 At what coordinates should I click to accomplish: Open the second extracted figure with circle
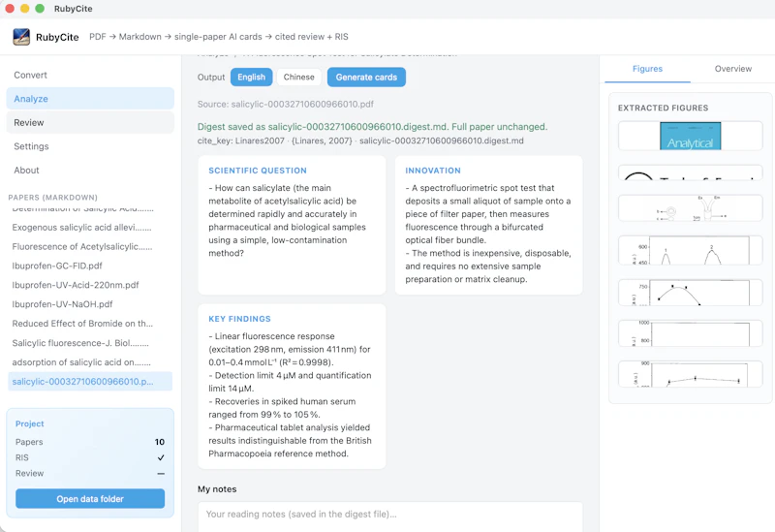[690, 172]
